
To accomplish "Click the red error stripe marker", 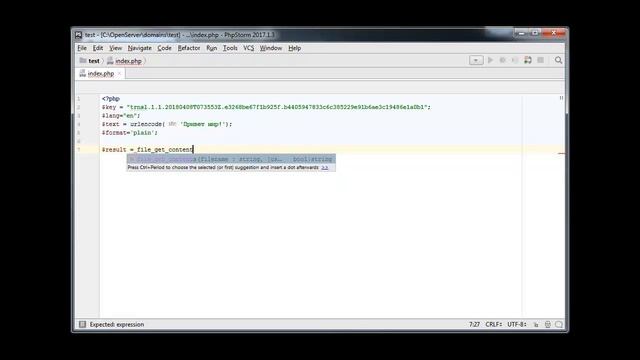I will click(x=562, y=153).
